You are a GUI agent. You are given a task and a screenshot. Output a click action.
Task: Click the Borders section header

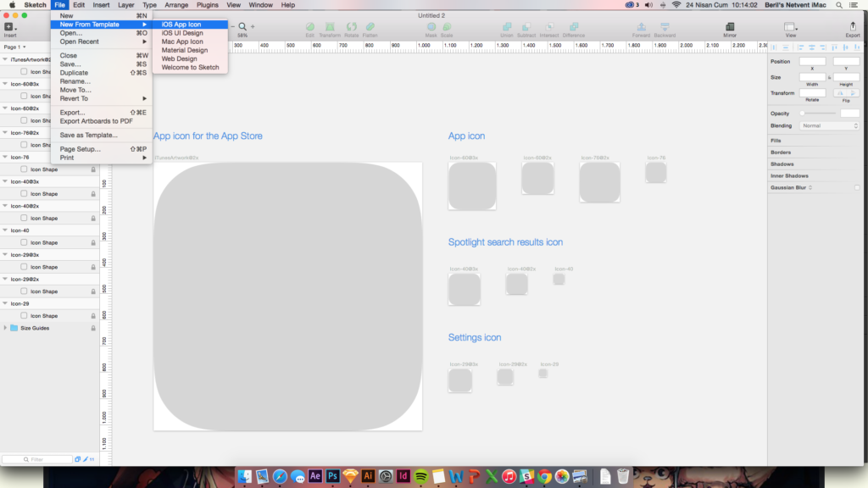click(x=781, y=152)
